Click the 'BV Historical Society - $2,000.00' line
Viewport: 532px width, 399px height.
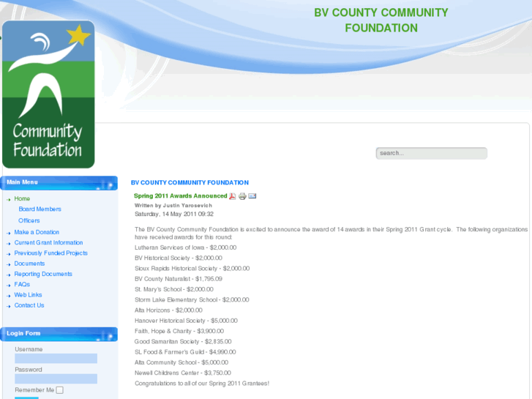coord(179,258)
